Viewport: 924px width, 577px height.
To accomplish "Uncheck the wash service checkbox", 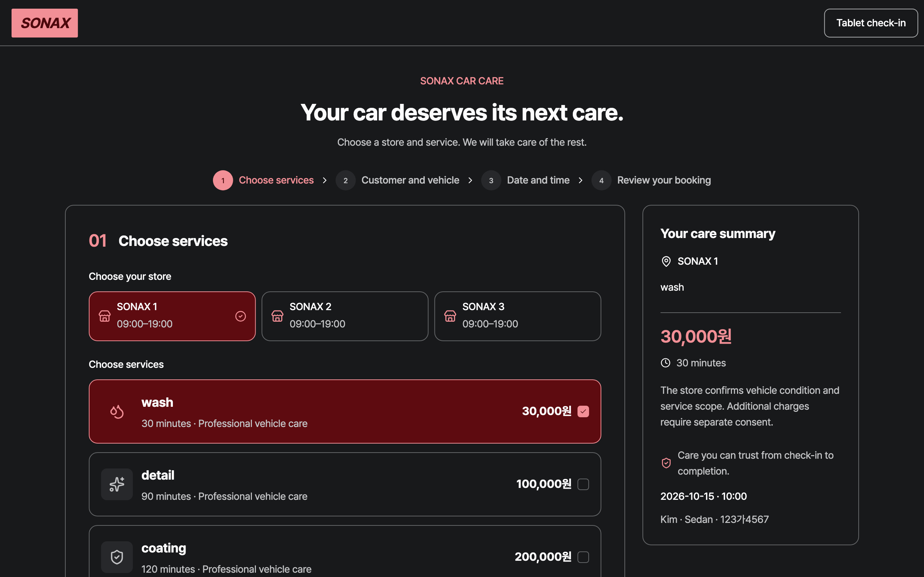I will point(583,411).
